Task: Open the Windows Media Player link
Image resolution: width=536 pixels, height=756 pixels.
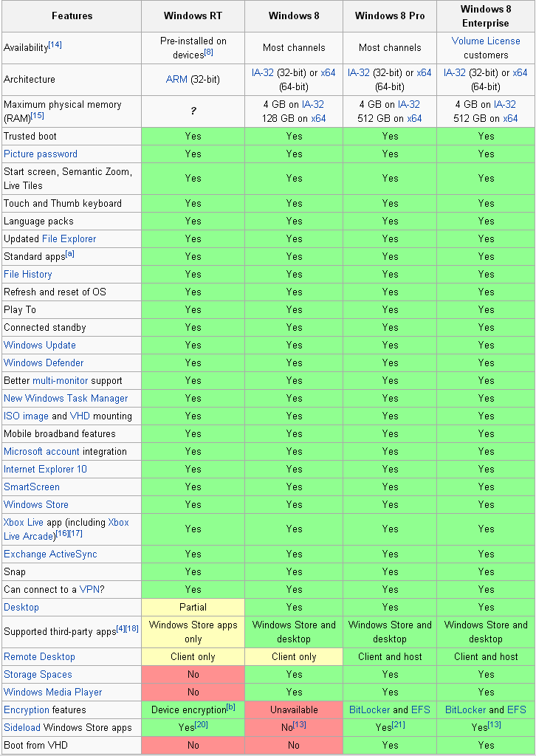Action: 53,692
